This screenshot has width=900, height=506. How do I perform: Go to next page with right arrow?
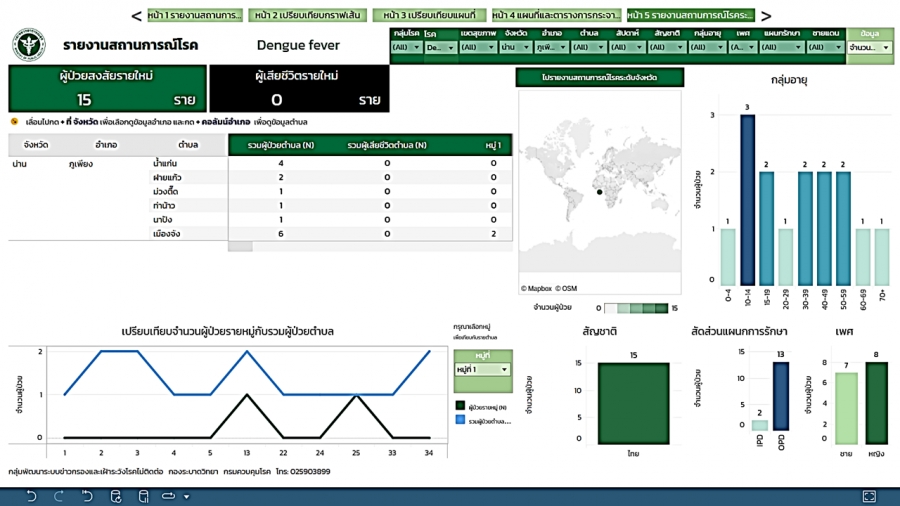click(766, 16)
